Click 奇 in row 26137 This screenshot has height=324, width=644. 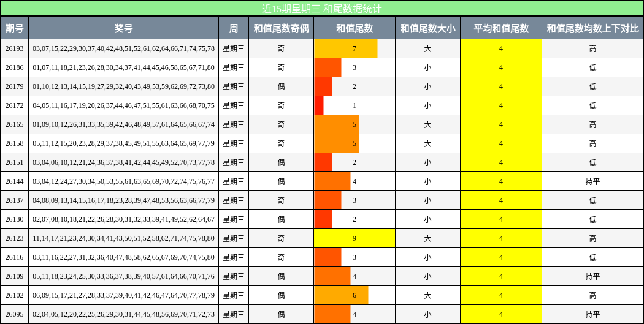click(281, 200)
